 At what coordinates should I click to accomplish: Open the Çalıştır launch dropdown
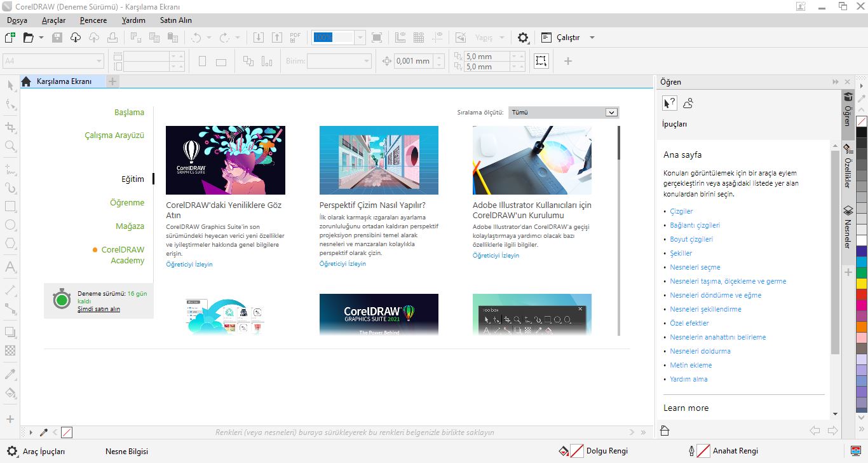592,38
